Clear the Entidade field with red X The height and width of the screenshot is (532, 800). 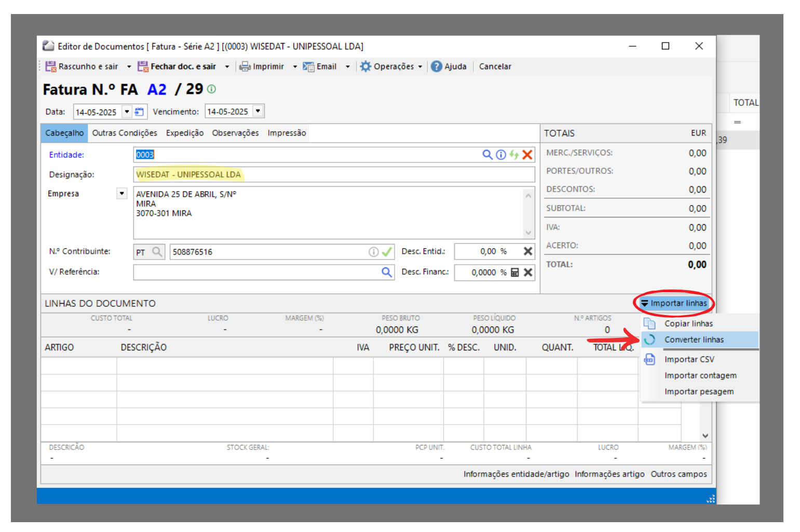(x=527, y=155)
